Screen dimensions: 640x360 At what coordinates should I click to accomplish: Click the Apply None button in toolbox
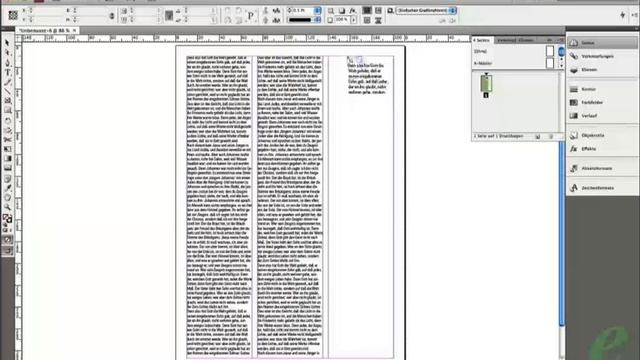tap(7, 240)
